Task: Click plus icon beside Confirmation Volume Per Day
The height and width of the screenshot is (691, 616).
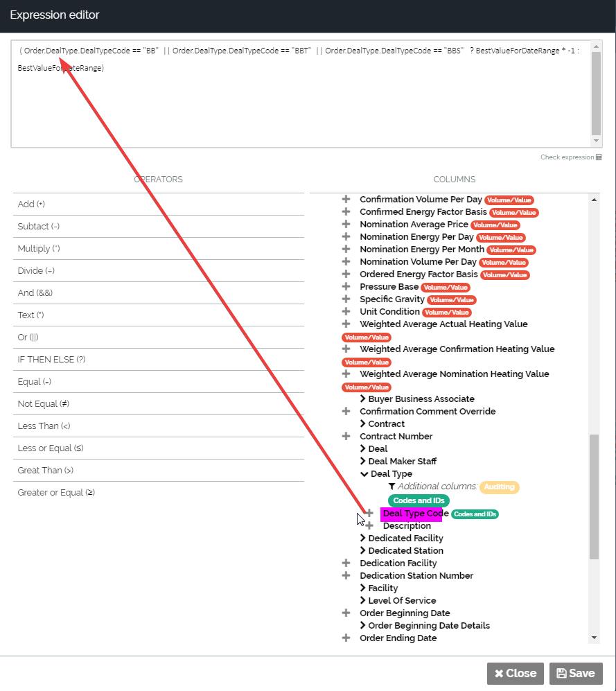Action: click(x=346, y=200)
